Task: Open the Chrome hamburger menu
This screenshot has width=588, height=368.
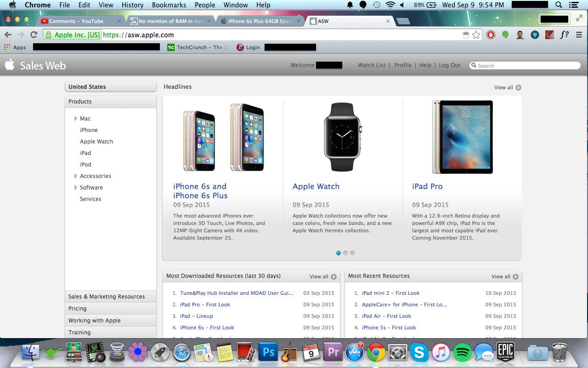Action: pos(579,34)
